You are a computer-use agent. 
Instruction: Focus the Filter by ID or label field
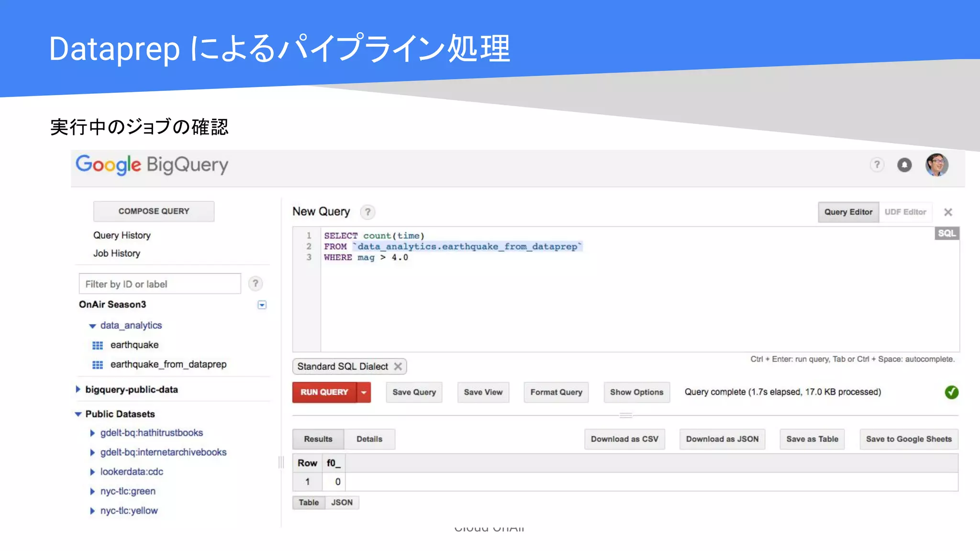click(x=160, y=284)
